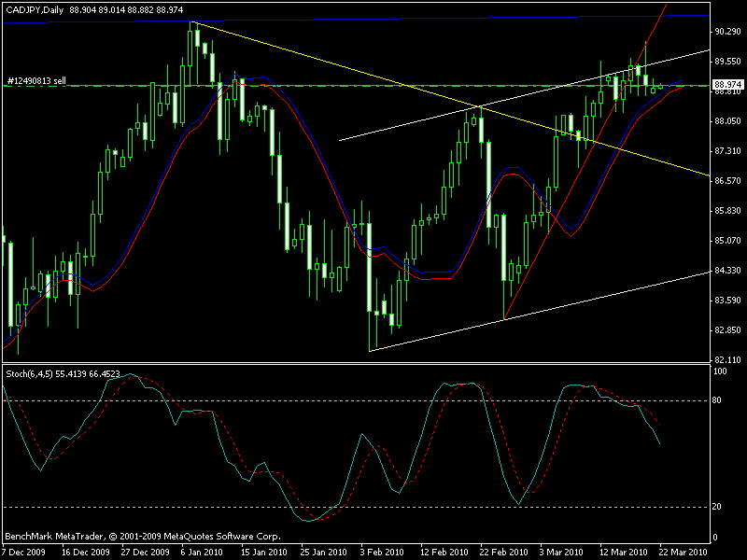Click the 16 Dec 2009 date label
The height and width of the screenshot is (560, 747).
pos(86,553)
